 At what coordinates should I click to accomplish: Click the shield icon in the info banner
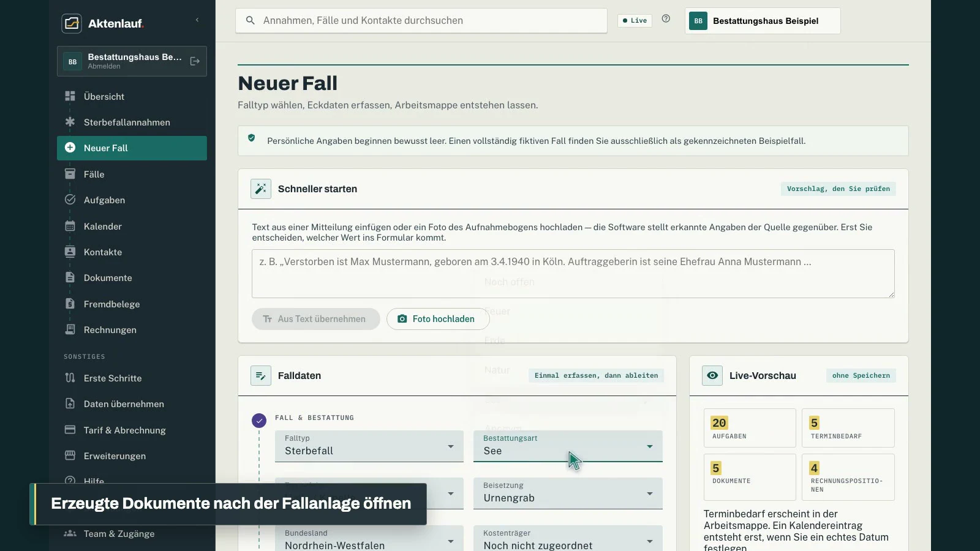(x=251, y=138)
